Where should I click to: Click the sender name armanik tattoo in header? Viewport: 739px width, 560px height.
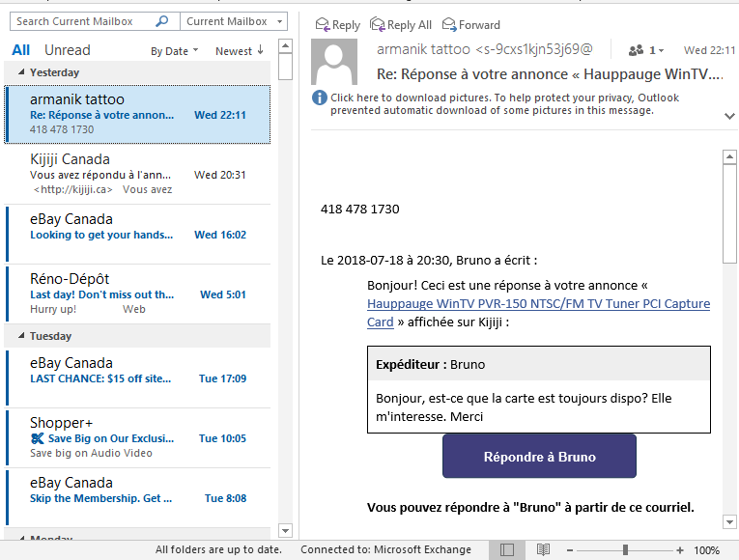[423, 49]
